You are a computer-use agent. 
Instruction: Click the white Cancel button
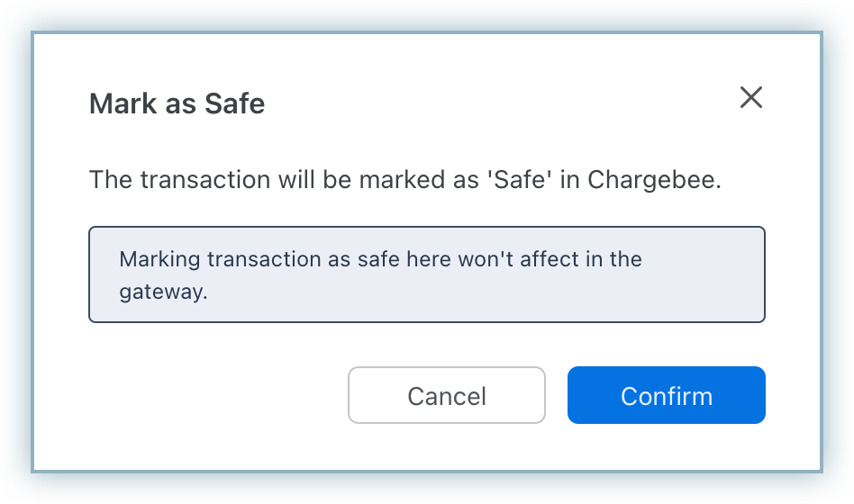click(x=446, y=395)
